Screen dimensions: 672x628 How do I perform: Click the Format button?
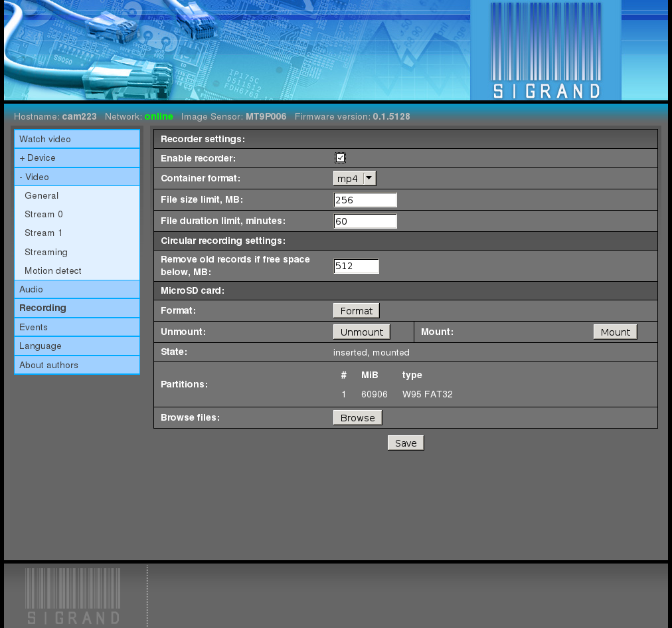coord(356,310)
